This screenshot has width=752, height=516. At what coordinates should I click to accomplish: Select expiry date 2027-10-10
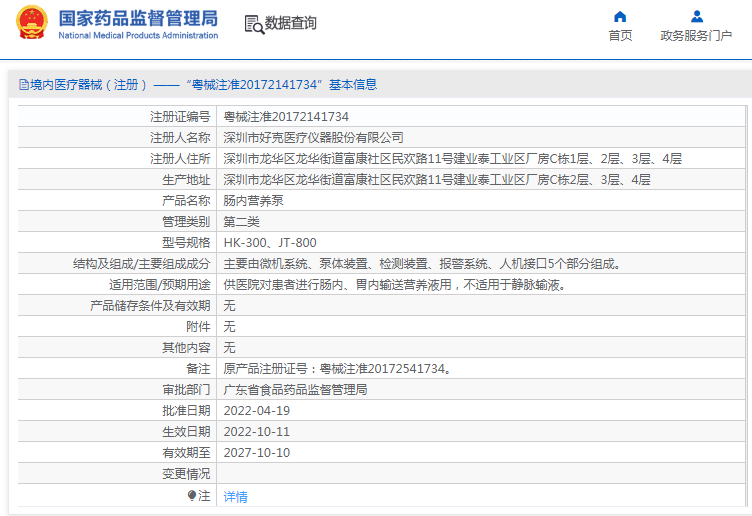tap(257, 453)
